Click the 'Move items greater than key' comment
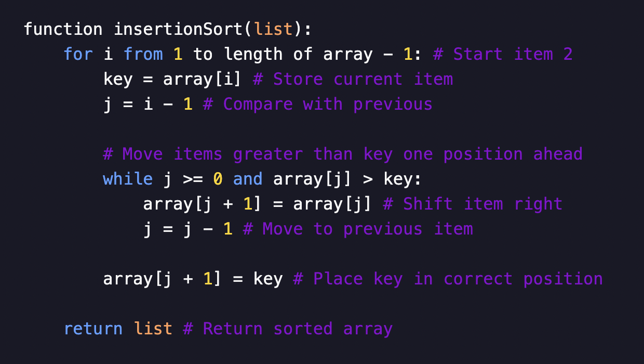This screenshot has width=644, height=364. 343,154
